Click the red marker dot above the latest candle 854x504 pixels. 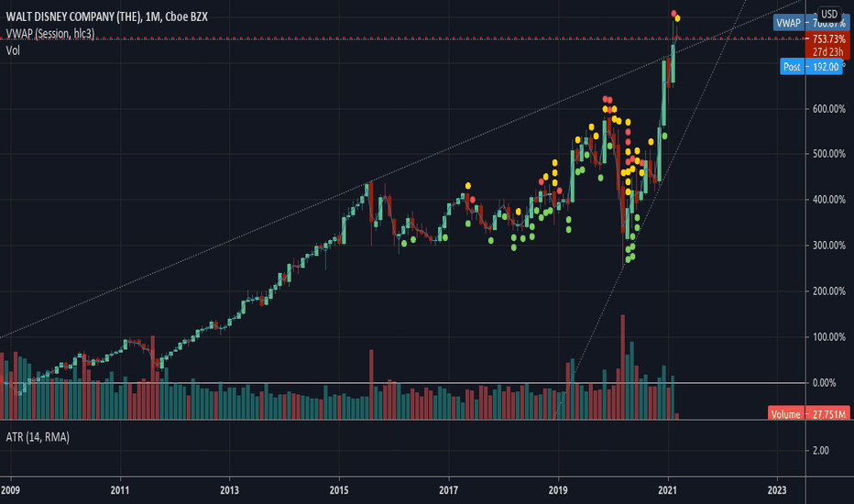673,13
